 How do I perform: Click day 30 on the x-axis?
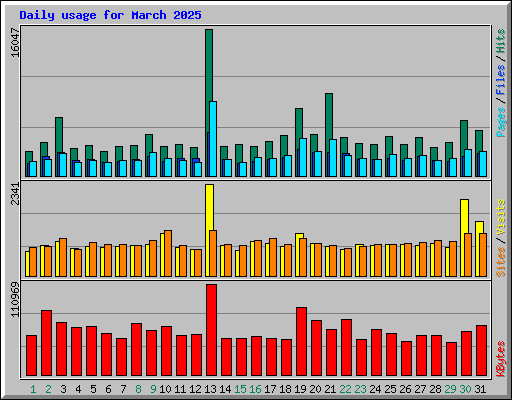(465, 389)
